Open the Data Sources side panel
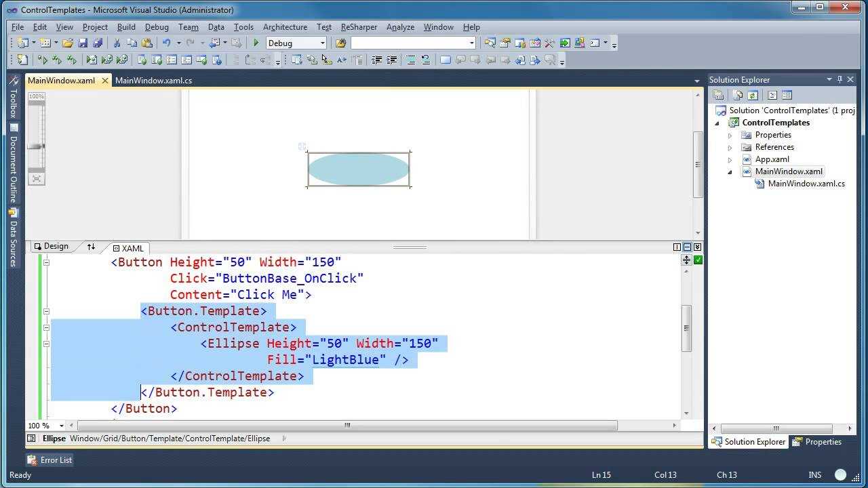This screenshot has height=488, width=868. (x=13, y=237)
